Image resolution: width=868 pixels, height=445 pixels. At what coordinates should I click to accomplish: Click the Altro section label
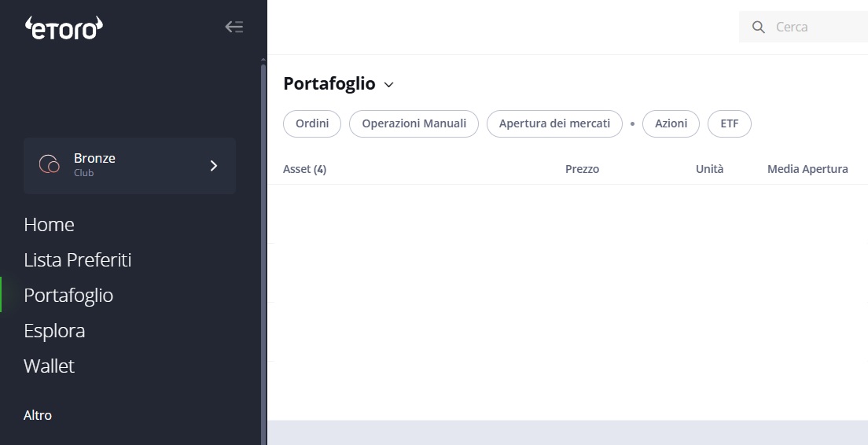pos(38,415)
